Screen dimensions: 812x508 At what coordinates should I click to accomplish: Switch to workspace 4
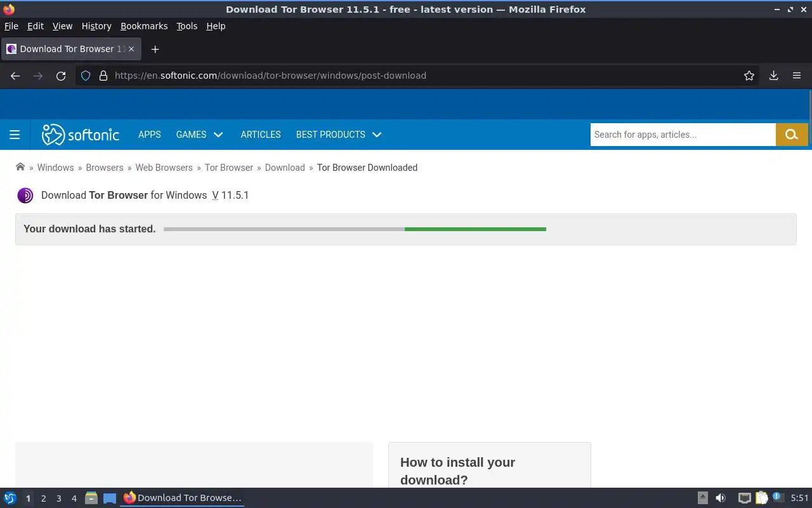pyautogui.click(x=74, y=498)
